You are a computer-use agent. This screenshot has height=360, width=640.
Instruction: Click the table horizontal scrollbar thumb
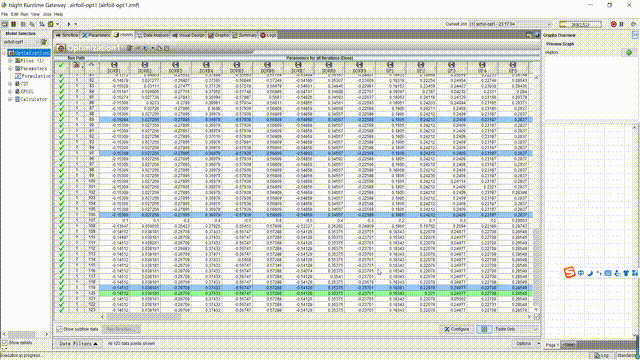click(143, 316)
